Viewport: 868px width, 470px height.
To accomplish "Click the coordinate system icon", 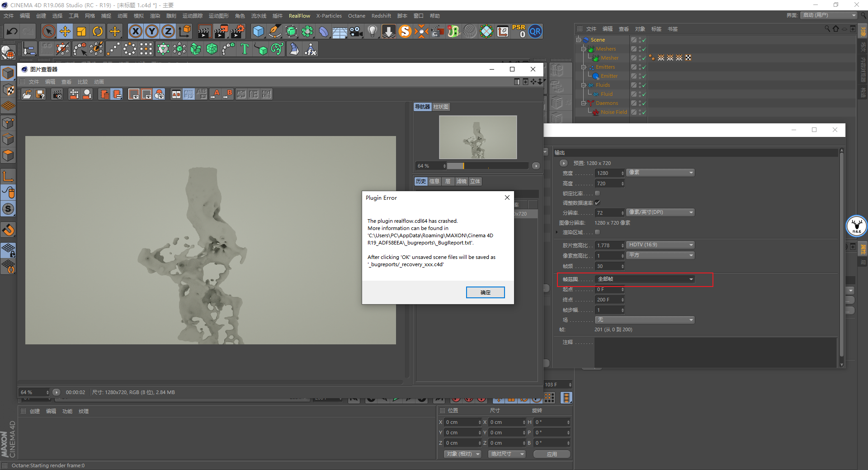I will coord(185,31).
